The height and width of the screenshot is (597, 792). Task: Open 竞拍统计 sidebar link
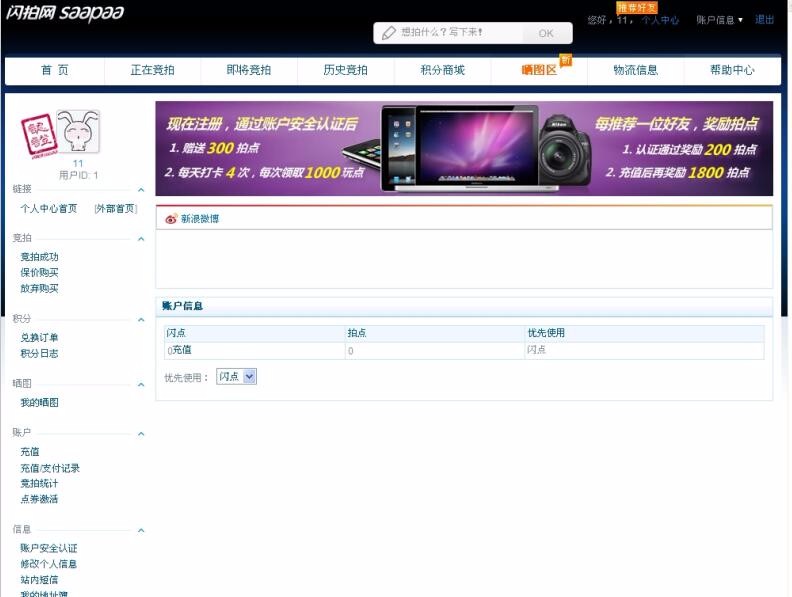(x=39, y=483)
